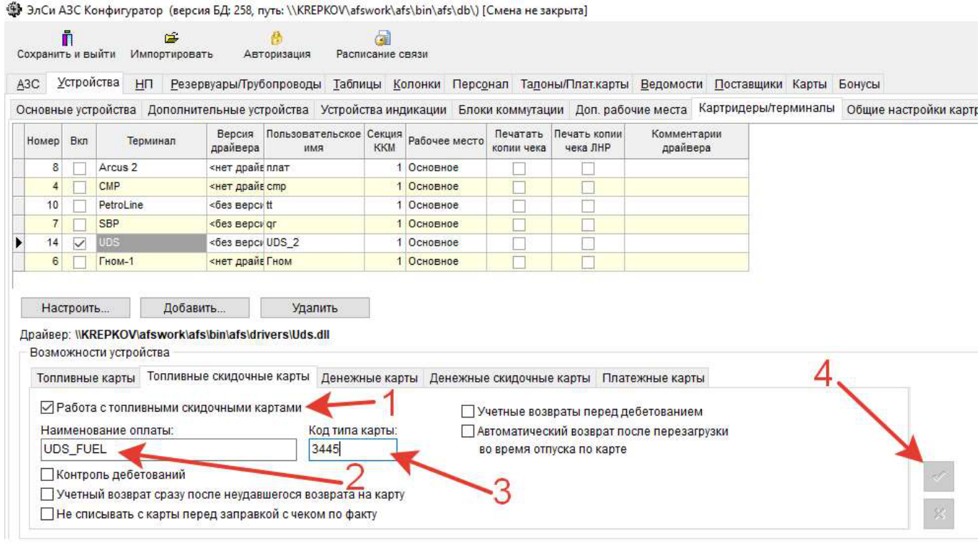Open the Расписание связи icon
This screenshot has height=548, width=980.
tap(382, 39)
